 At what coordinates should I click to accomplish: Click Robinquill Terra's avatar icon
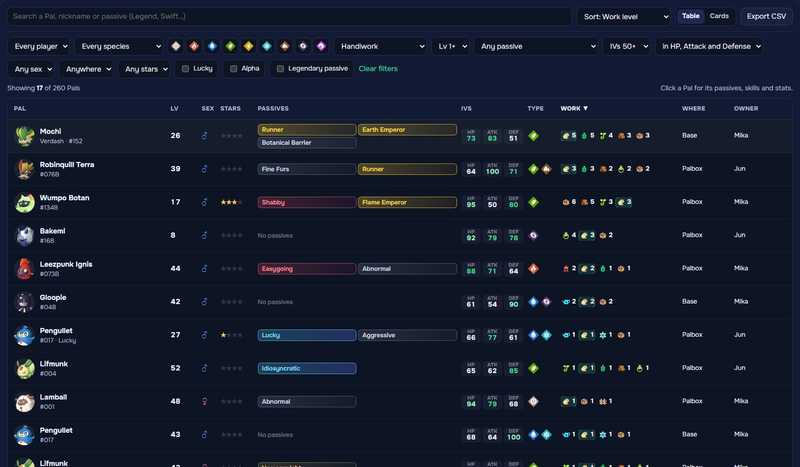[24, 169]
